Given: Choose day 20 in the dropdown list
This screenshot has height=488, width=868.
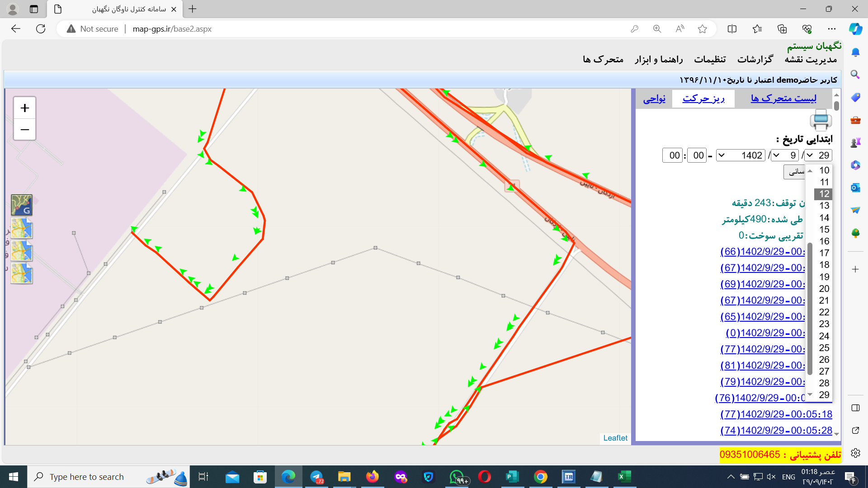Looking at the screenshot, I should point(823,288).
